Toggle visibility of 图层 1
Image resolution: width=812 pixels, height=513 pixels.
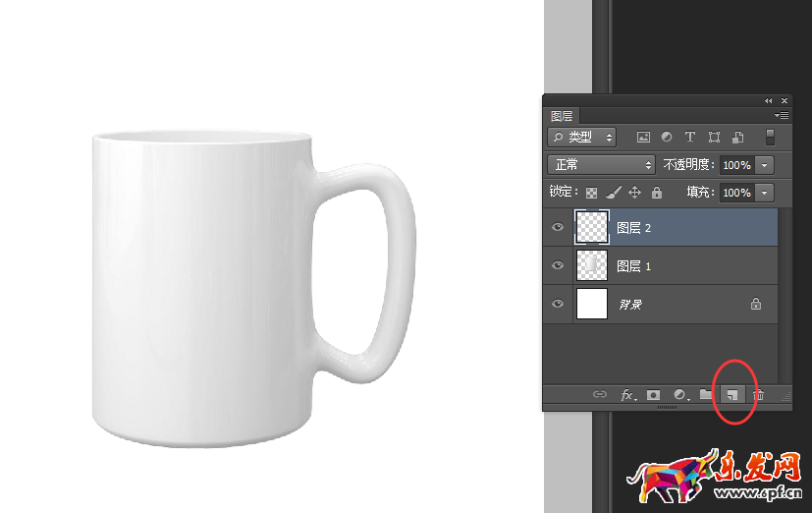(x=558, y=265)
